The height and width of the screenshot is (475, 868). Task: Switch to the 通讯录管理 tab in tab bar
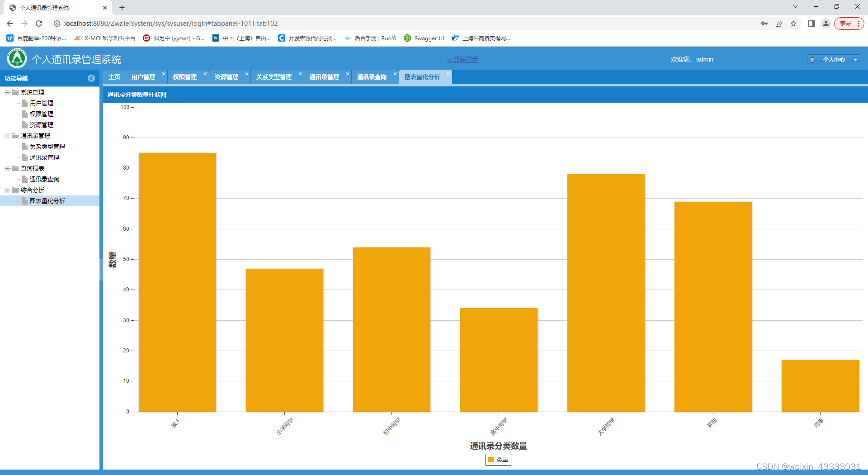click(x=324, y=77)
